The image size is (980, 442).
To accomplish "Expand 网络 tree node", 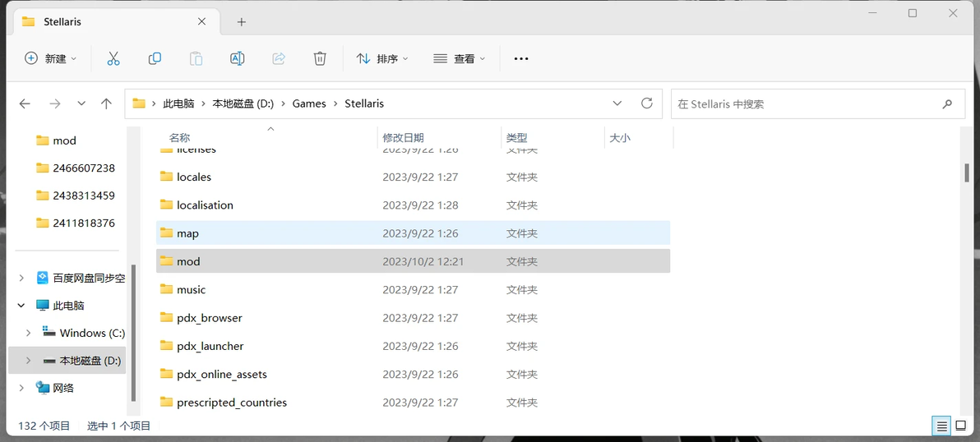I will [x=21, y=388].
